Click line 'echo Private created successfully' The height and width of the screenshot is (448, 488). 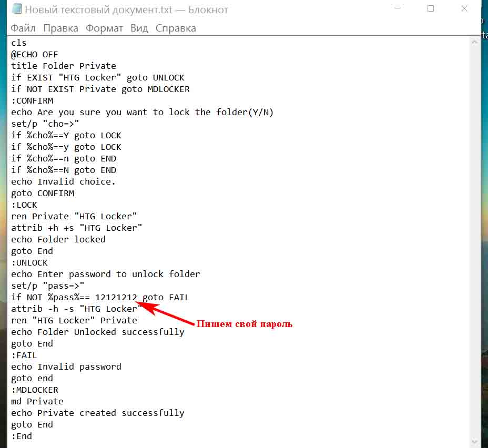[98, 413]
